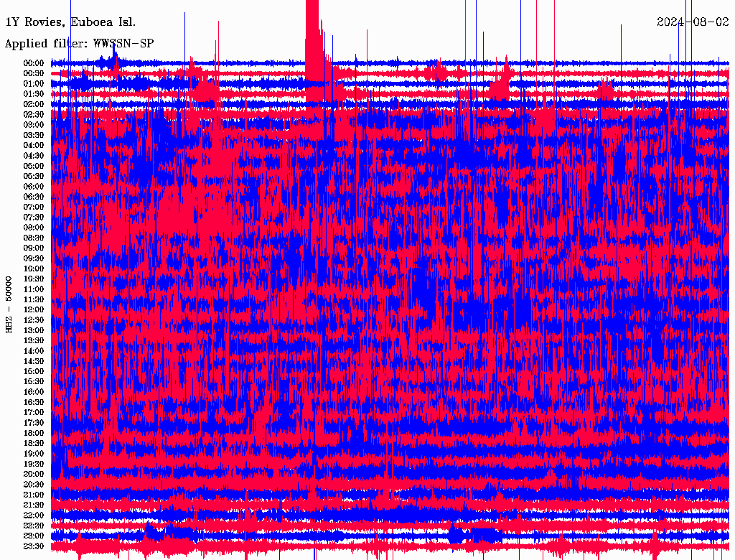The image size is (735, 560).
Task: Select the 19:00 time label
Action: [x=34, y=454]
